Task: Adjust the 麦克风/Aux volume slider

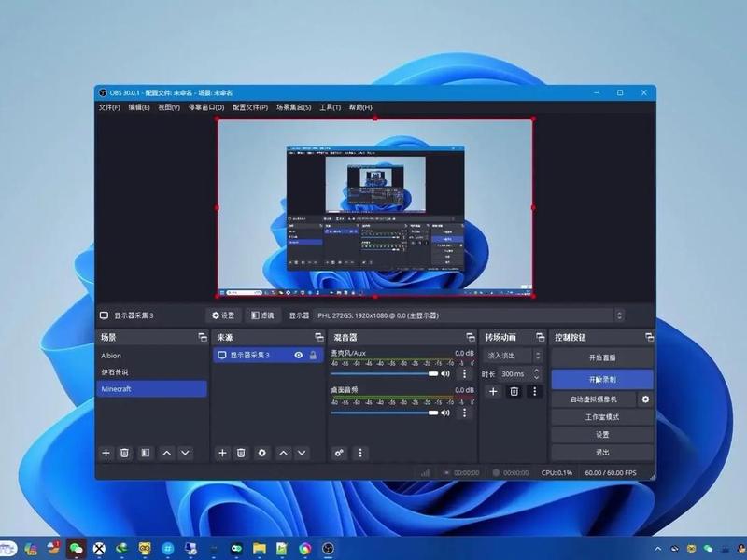Action: tap(384, 374)
